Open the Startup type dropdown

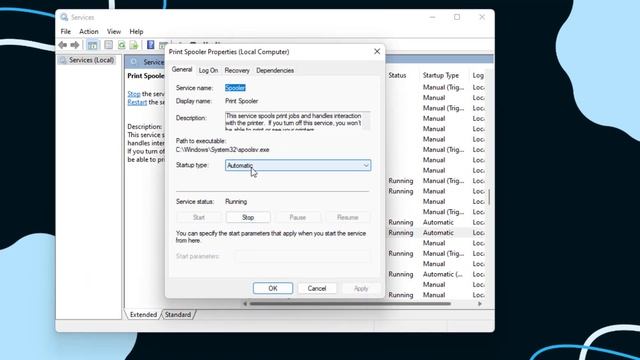[298, 165]
